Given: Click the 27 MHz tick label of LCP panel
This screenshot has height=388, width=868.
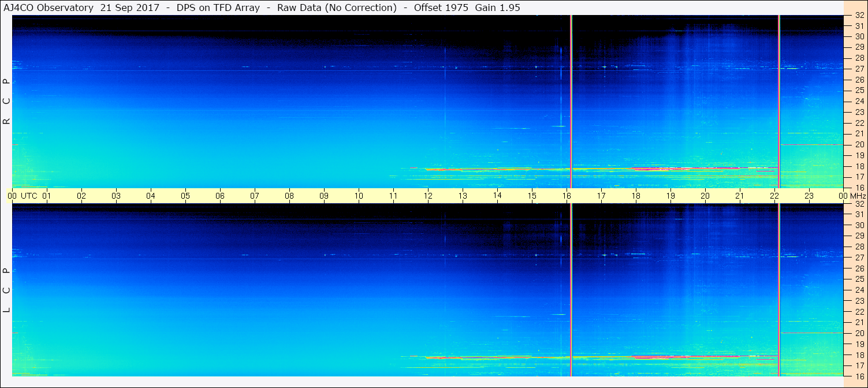Looking at the screenshot, I should tap(859, 258).
